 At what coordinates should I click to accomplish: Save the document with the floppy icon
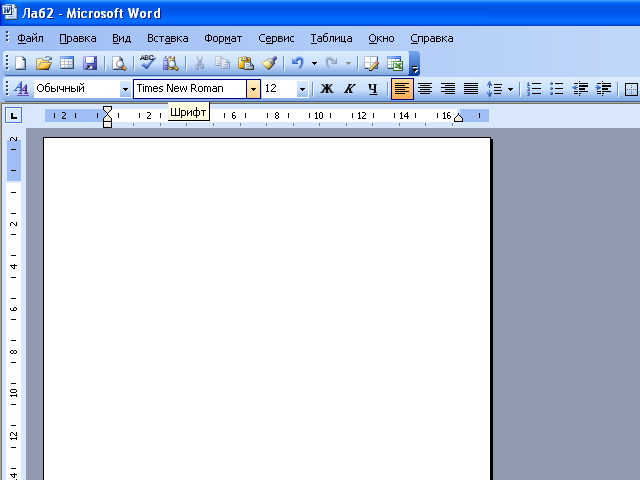tap(90, 63)
